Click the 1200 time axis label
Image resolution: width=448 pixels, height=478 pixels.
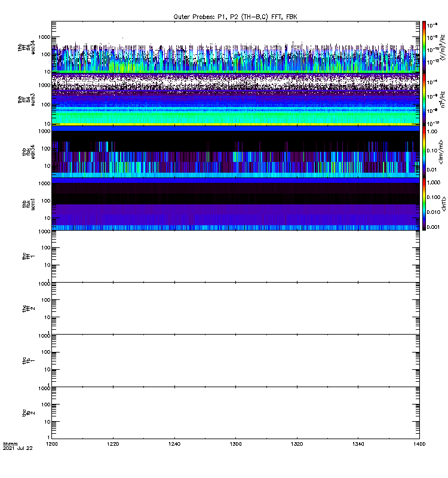tap(52, 444)
